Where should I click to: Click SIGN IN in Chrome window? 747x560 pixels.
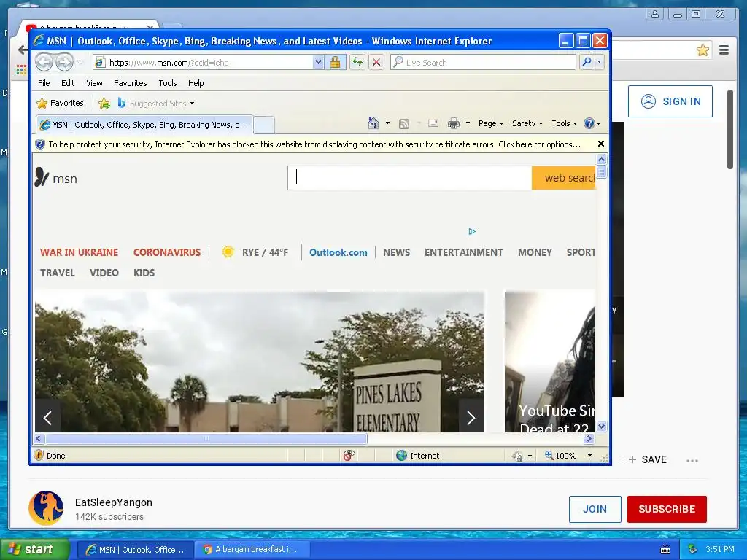(670, 101)
